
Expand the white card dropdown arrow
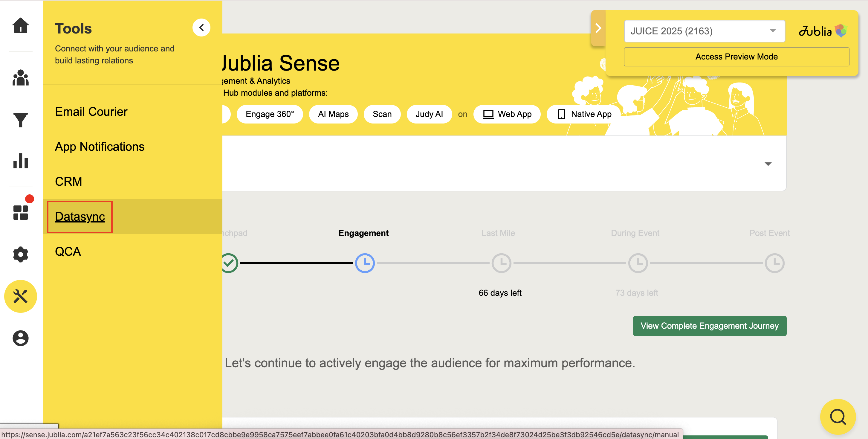pyautogui.click(x=768, y=164)
